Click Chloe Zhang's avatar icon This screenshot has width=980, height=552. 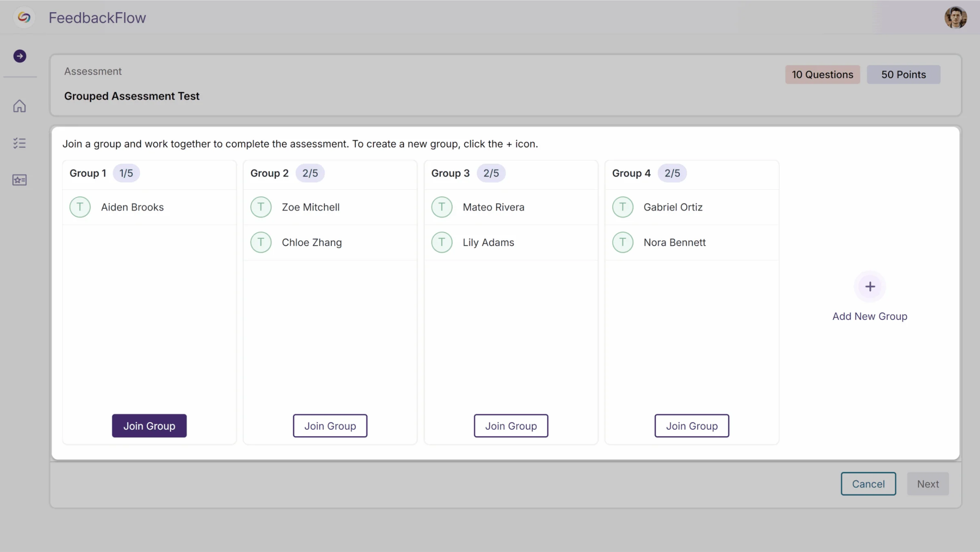point(261,242)
